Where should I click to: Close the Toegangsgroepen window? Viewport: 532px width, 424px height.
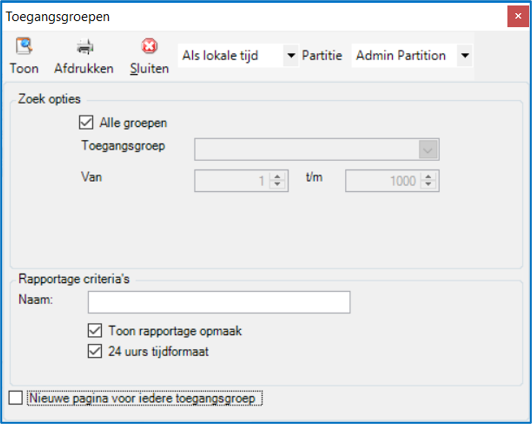point(518,16)
